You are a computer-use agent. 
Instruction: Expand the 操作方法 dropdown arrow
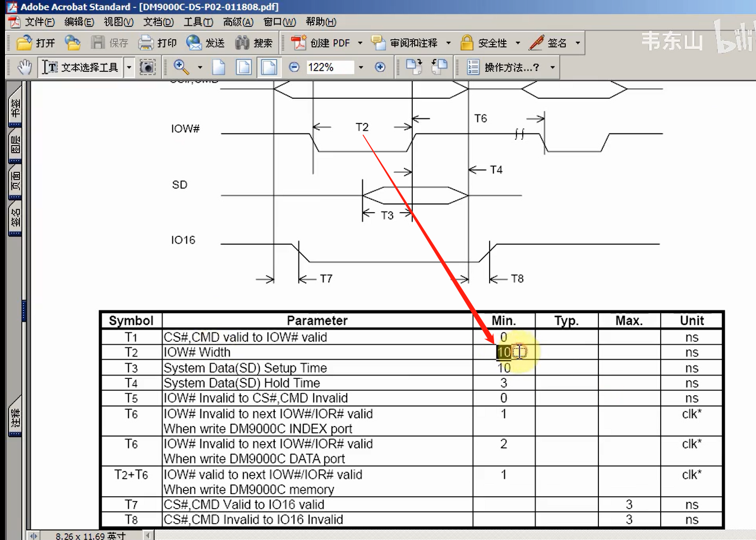(552, 67)
